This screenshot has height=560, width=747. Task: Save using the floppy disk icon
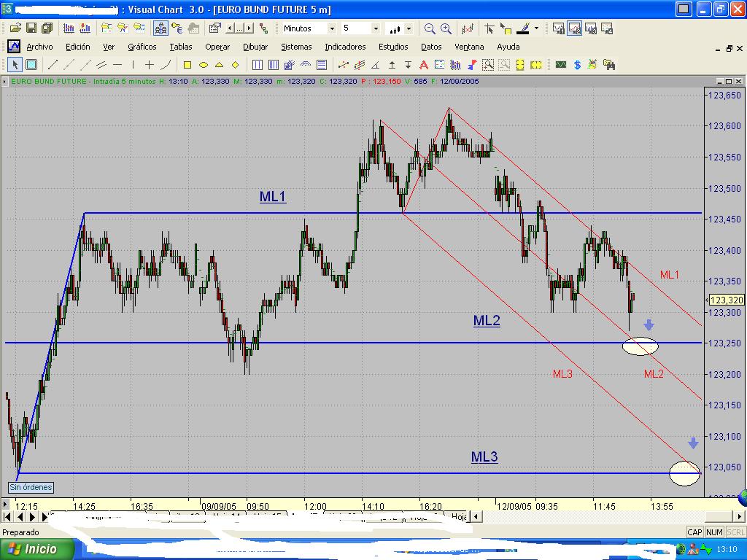pyautogui.click(x=31, y=28)
